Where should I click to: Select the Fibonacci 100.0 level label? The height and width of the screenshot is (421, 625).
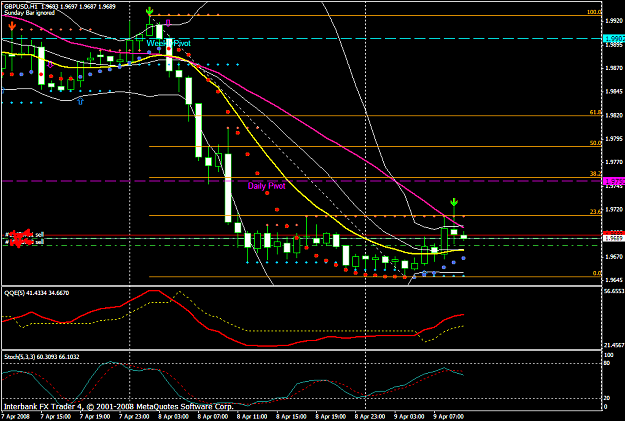click(x=594, y=12)
